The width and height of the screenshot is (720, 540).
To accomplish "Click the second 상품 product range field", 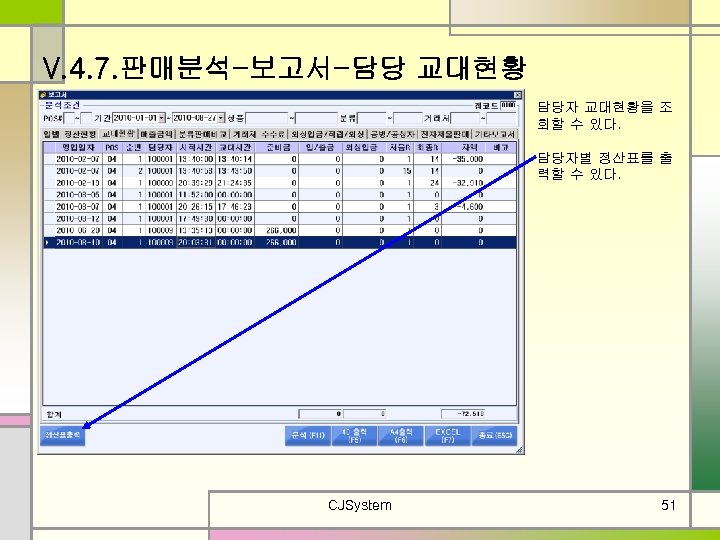I will tap(316, 118).
